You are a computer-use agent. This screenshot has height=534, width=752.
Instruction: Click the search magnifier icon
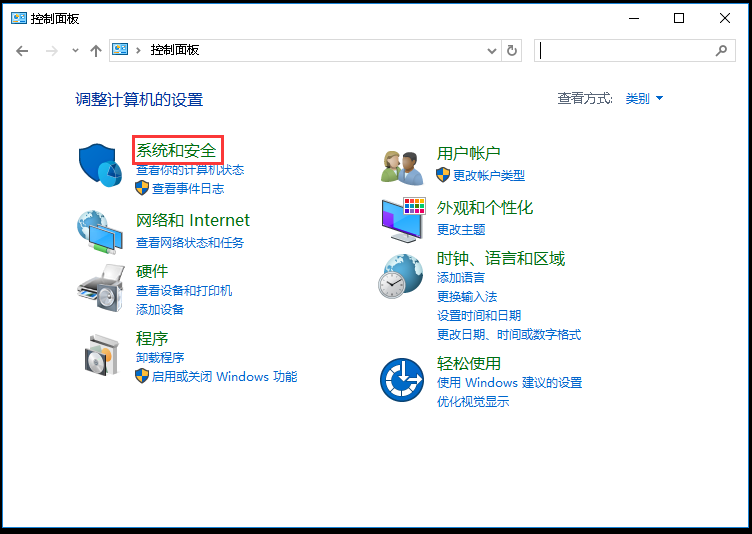click(x=721, y=50)
